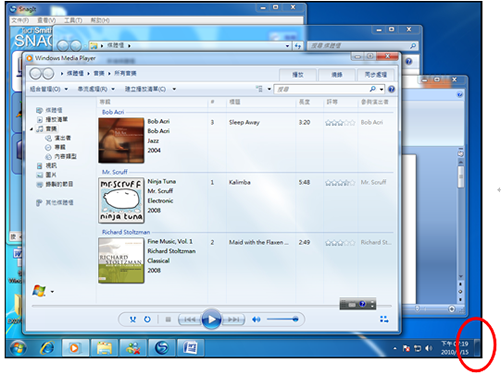501x375 pixels.
Task: Open Tools (T) menu in Snagit window
Action: pyautogui.click(x=73, y=21)
